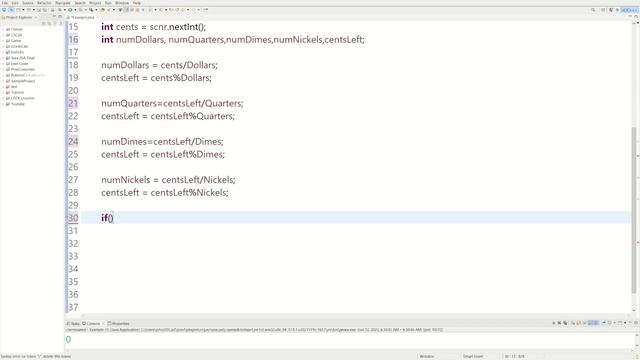
Task: Click 'numQuarters=centsLeft/Quarters;' line
Action: click(172, 103)
